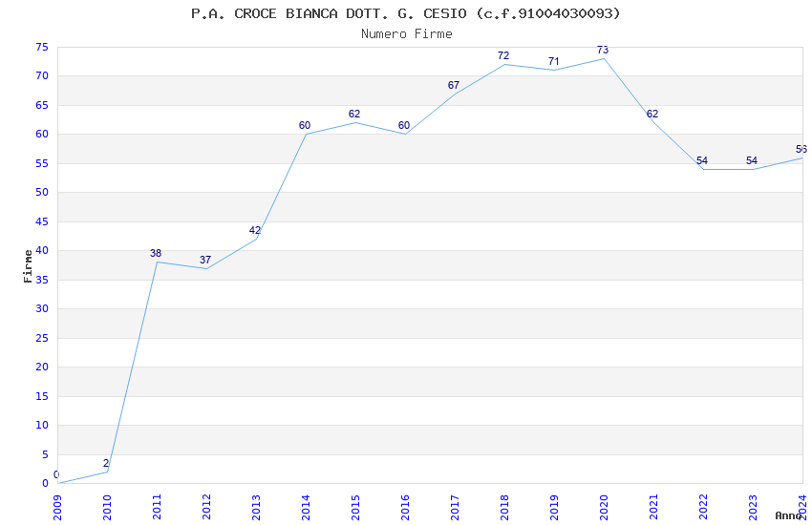Click the Numero Firme subtitle
812x525 pixels.
point(407,33)
